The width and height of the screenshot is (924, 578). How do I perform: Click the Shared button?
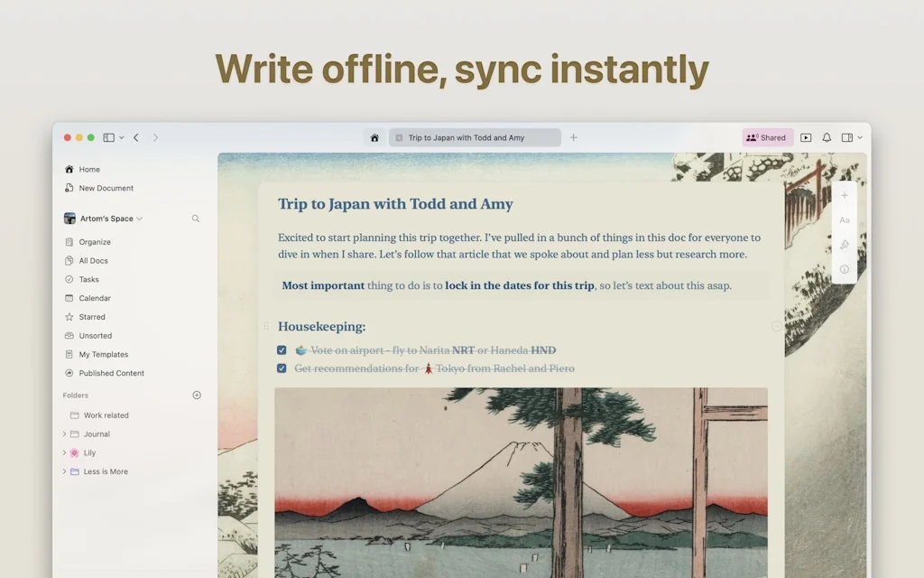(x=767, y=138)
